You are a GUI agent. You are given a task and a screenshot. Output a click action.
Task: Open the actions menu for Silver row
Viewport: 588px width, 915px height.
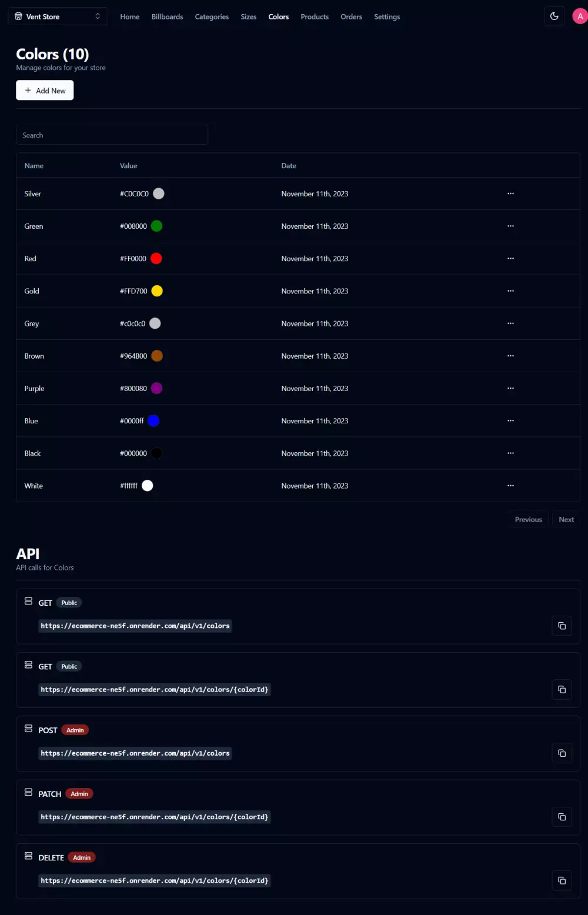[x=510, y=193]
